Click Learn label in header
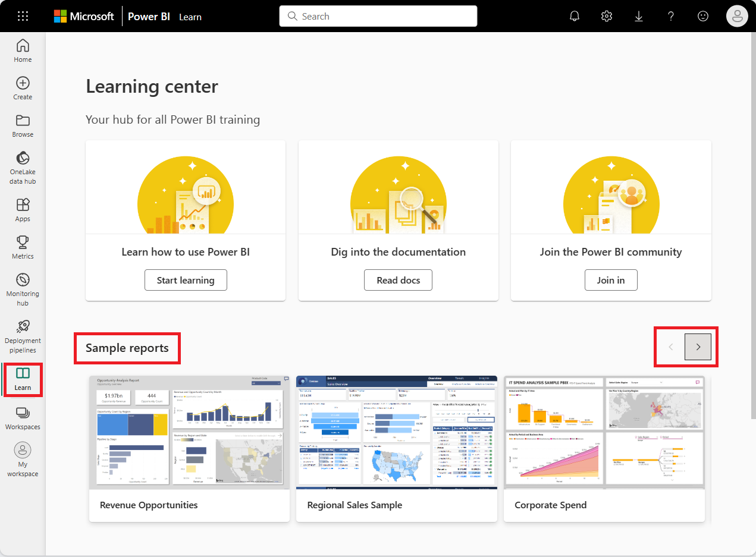Screen dimensions: 756x557 [190, 17]
